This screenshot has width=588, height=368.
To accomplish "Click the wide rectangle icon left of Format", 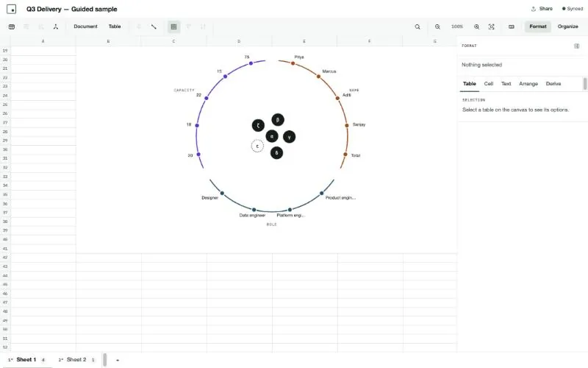I will pyautogui.click(x=511, y=26).
